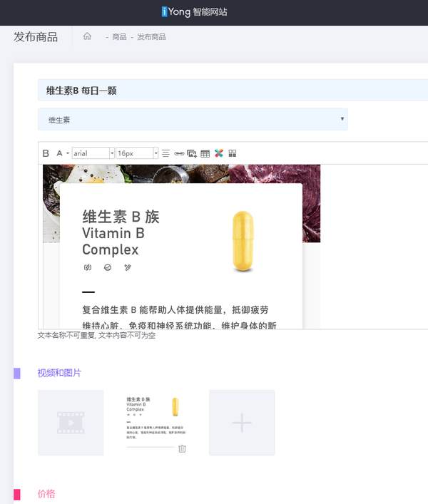428x504 pixels.
Task: Open 商品 breadcrumb link
Action: point(119,37)
